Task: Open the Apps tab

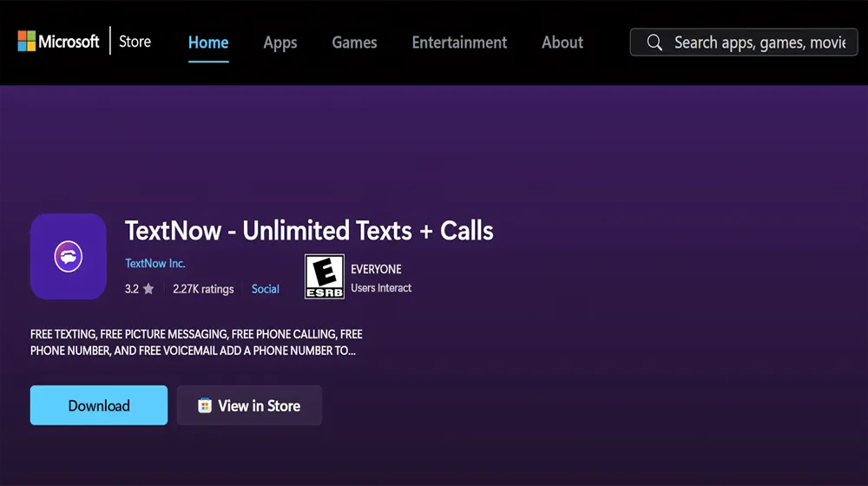Action: coord(280,43)
